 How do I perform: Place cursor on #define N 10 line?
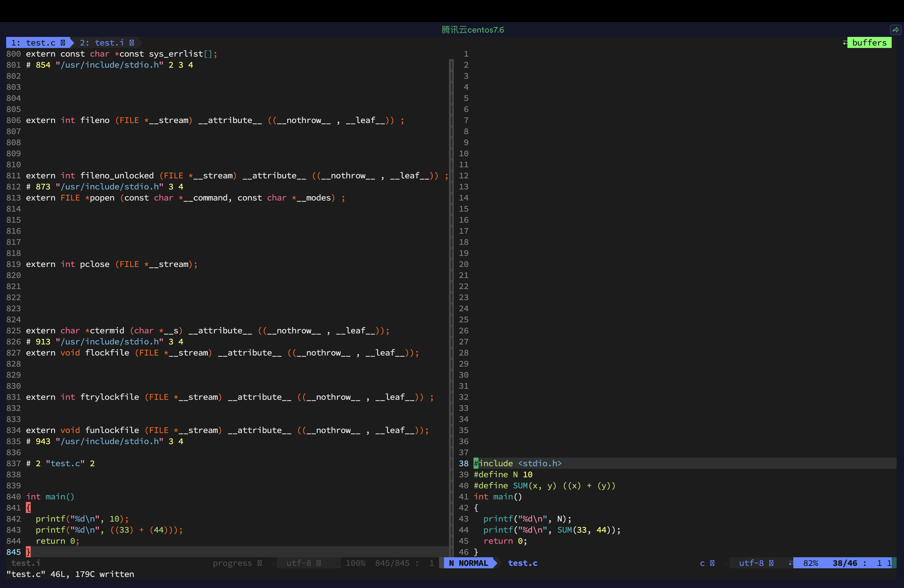[503, 475]
